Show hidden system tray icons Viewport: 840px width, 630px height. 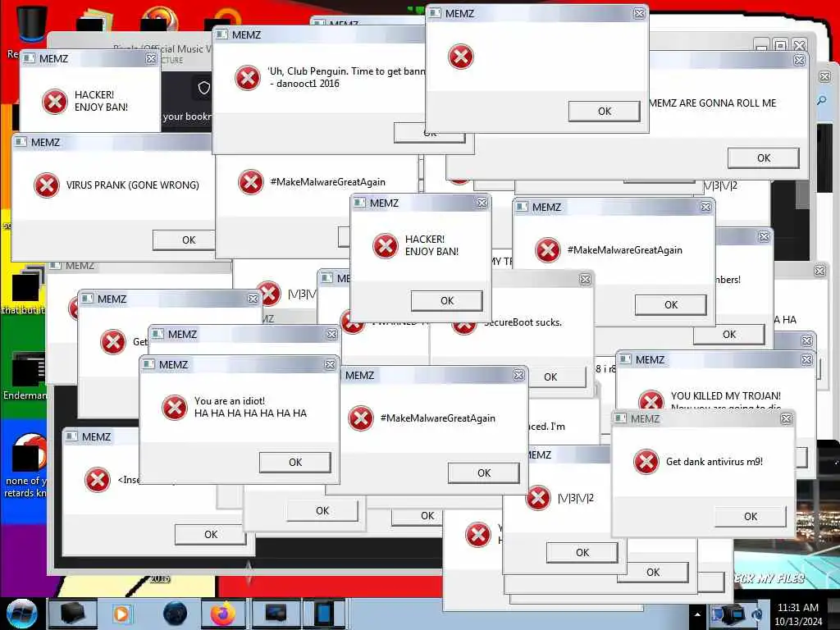pos(697,614)
